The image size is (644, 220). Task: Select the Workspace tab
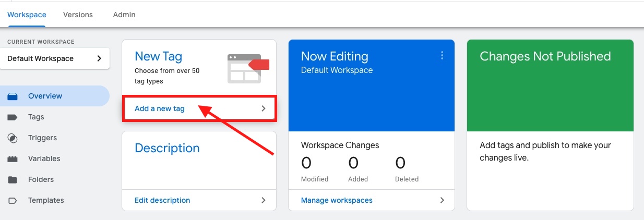tap(27, 15)
